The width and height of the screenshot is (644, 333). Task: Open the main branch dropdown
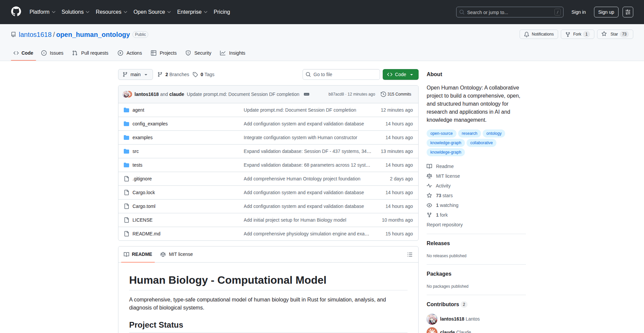pos(135,74)
